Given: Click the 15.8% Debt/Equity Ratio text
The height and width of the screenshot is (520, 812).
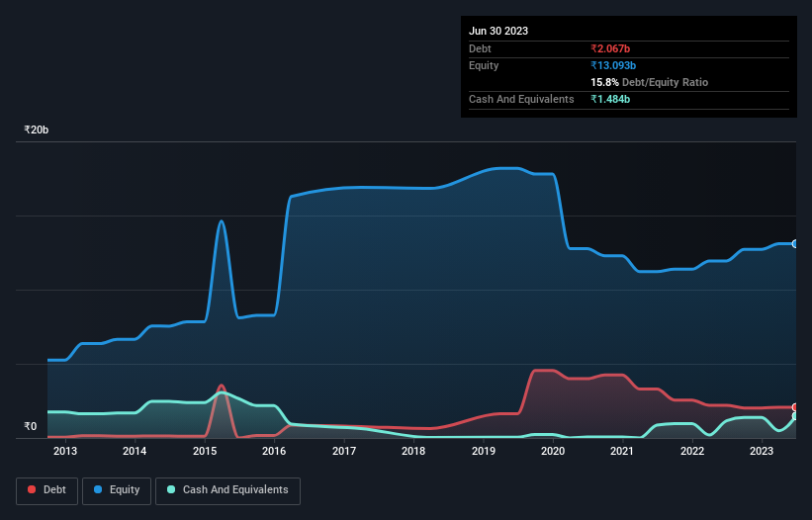Looking at the screenshot, I should (650, 82).
